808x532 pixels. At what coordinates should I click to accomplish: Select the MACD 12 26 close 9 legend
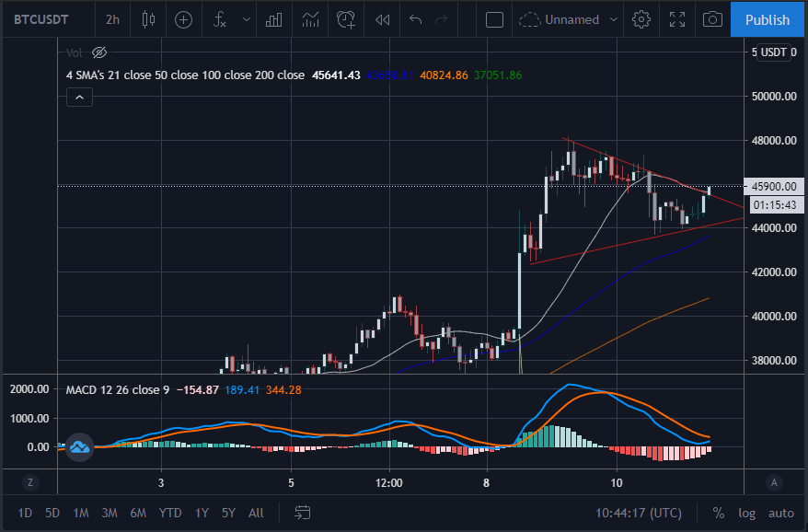(118, 389)
